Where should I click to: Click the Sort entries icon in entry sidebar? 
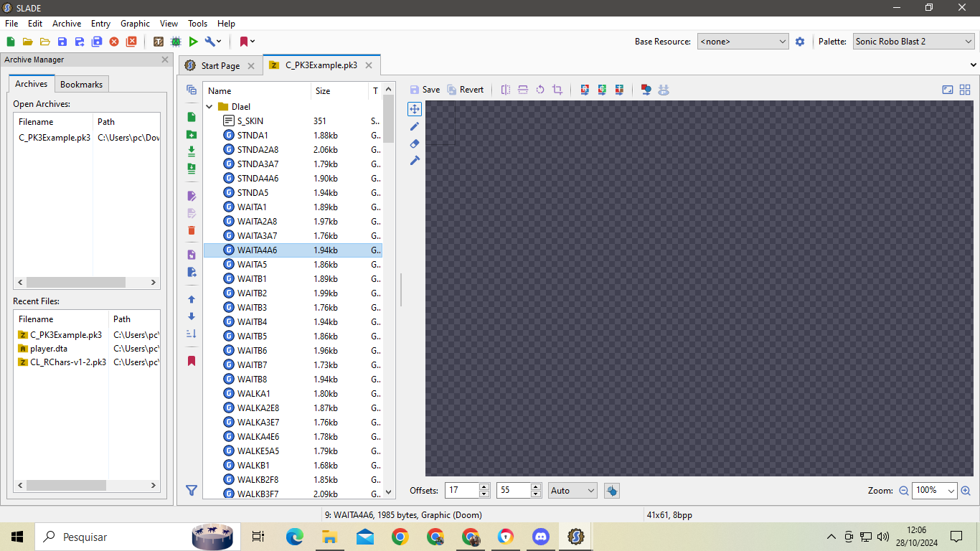pyautogui.click(x=192, y=334)
